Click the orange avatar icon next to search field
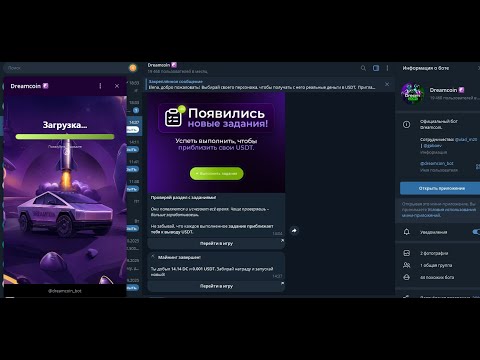Screen dimensions: 480x360 [x=133, y=68]
